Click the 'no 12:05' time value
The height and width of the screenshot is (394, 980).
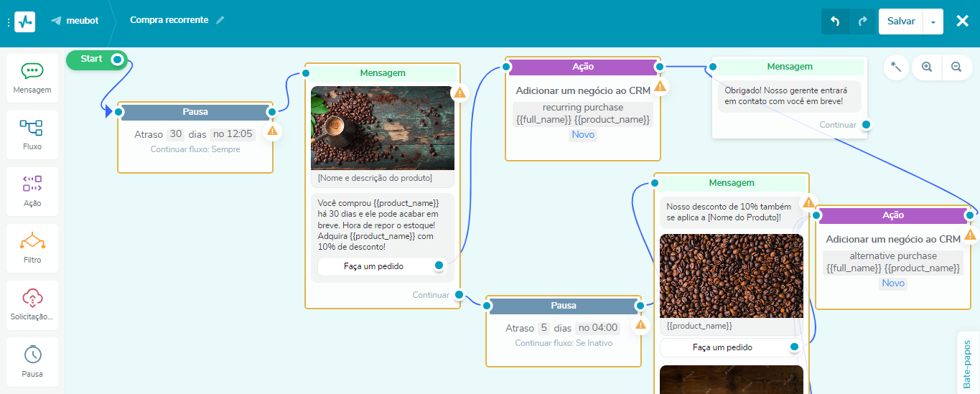click(x=233, y=134)
